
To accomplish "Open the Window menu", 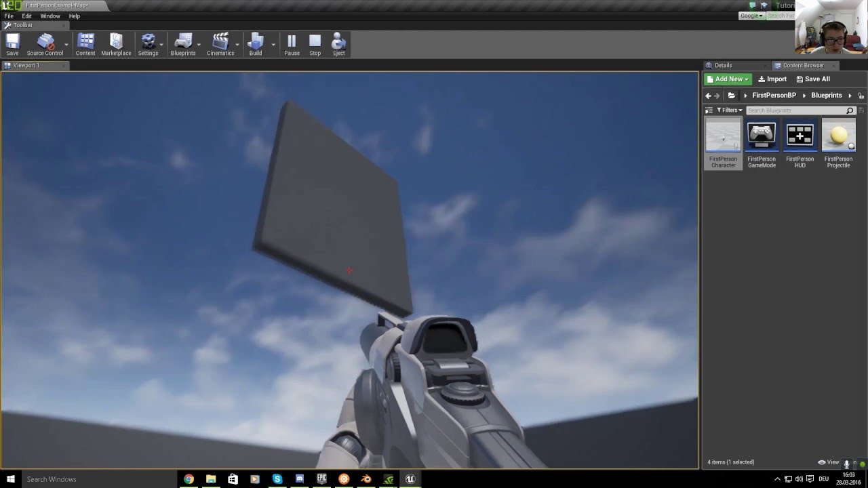I will [x=50, y=16].
